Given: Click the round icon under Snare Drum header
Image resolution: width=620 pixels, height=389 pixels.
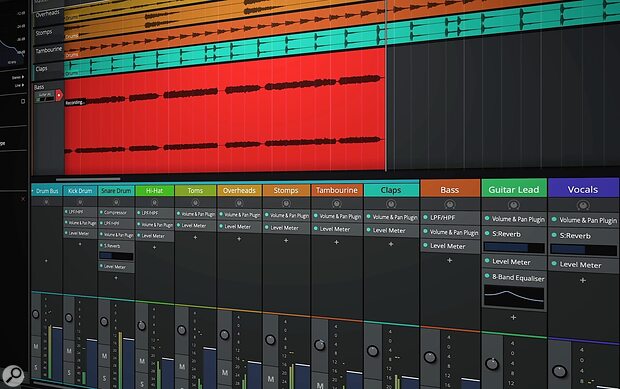Looking at the screenshot, I should point(116,202).
